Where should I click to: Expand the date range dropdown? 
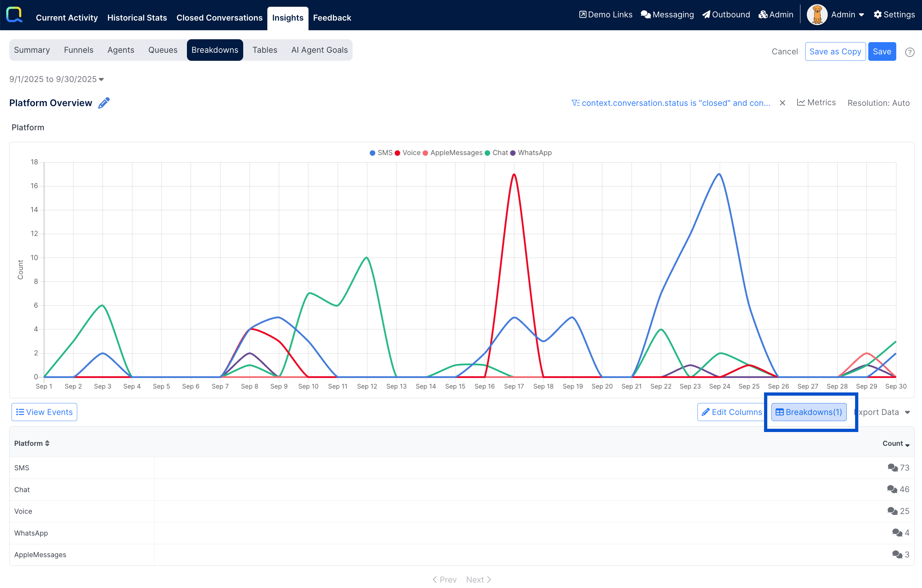coord(57,79)
